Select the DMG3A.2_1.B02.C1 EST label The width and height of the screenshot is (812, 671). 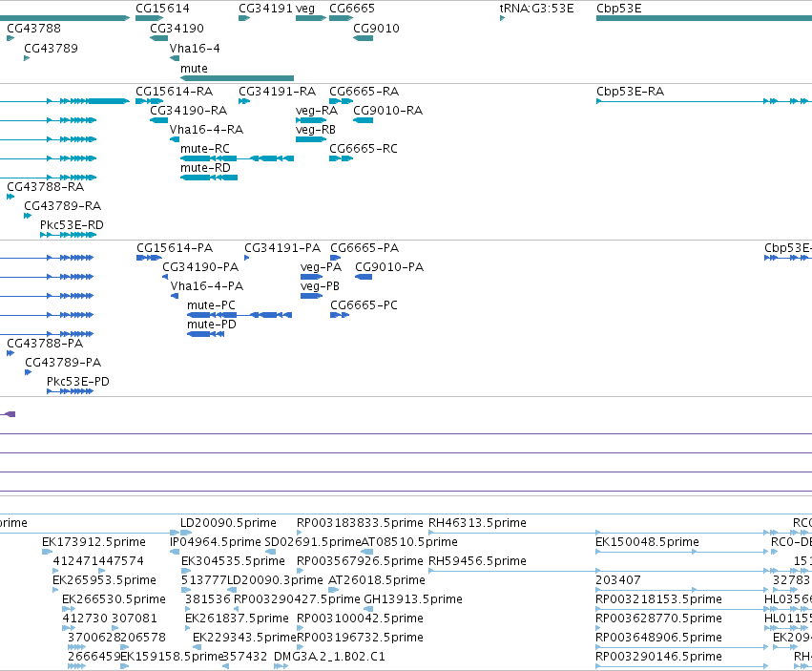(x=329, y=657)
